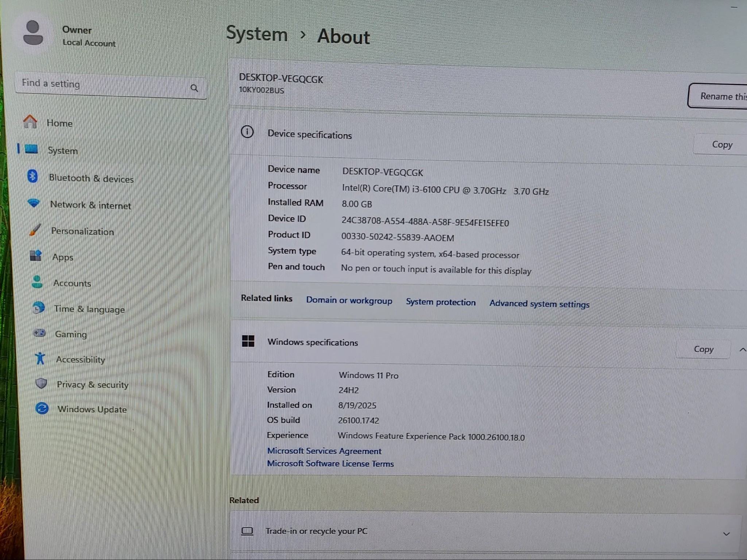Open Gaming settings
The height and width of the screenshot is (560, 747).
[x=71, y=334]
